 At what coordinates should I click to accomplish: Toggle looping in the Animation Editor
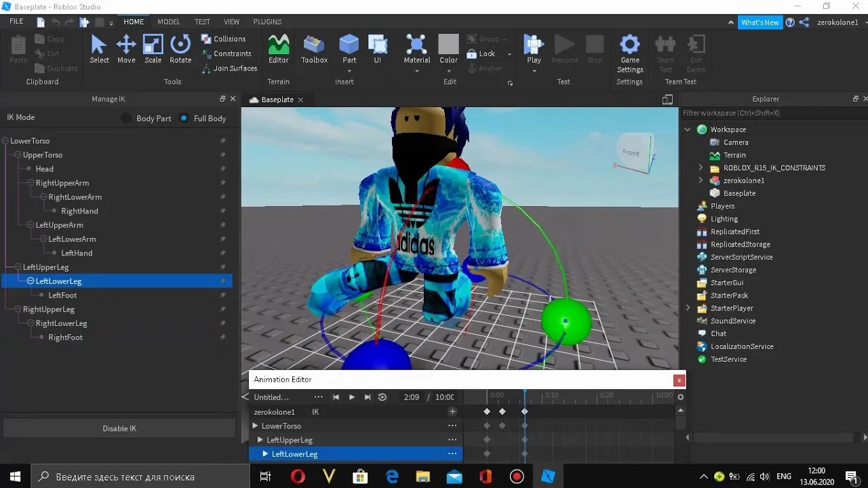tap(382, 397)
